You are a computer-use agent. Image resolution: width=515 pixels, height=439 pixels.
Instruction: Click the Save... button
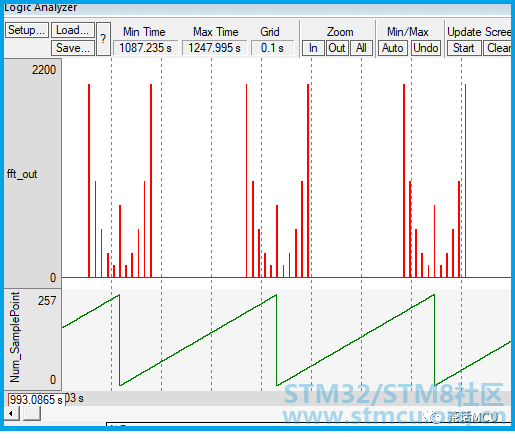73,48
